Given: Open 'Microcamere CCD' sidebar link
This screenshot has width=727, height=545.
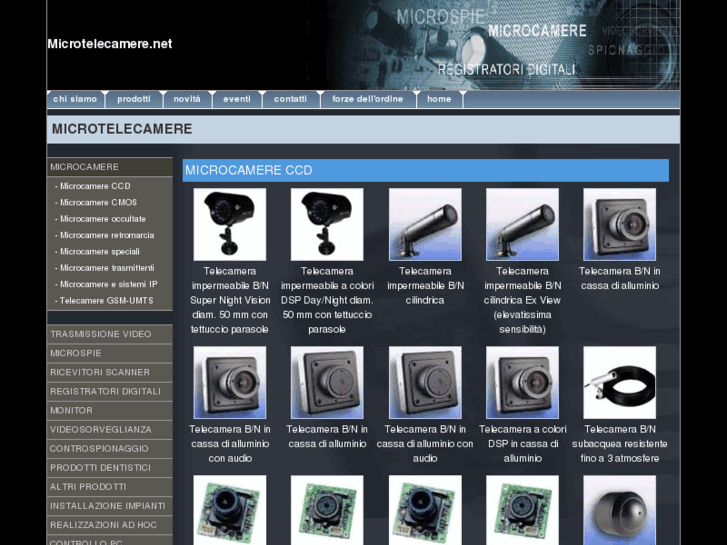Looking at the screenshot, I should (93, 186).
